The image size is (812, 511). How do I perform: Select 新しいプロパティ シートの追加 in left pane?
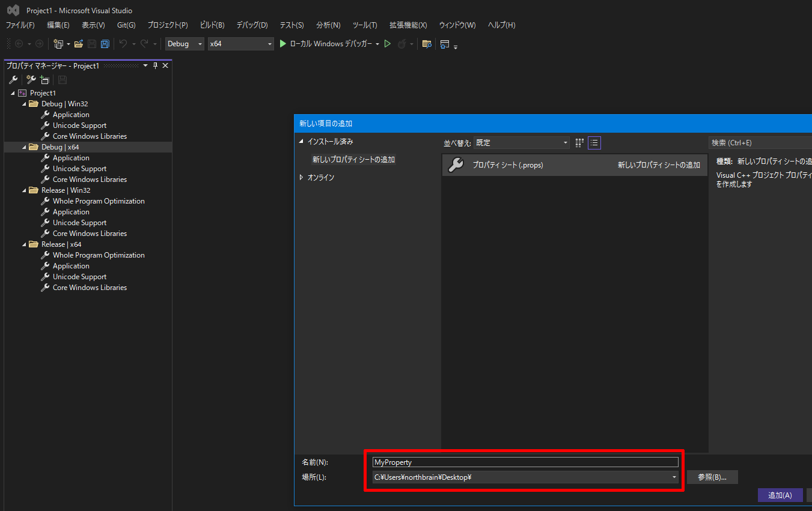point(353,160)
